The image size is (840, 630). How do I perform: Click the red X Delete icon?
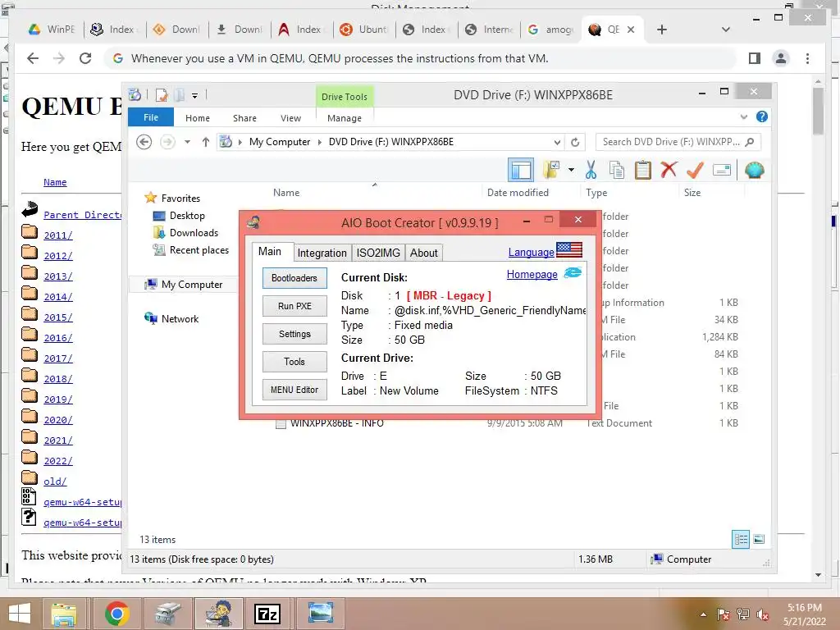pyautogui.click(x=669, y=170)
